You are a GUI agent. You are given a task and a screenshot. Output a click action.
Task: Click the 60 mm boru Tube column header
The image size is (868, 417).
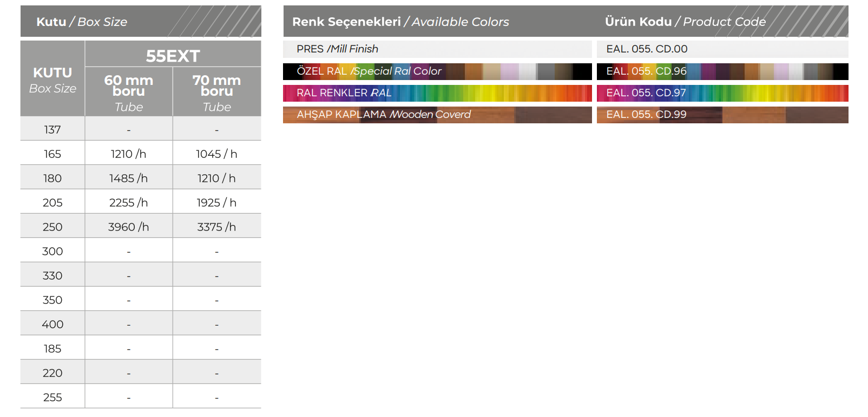point(129,92)
